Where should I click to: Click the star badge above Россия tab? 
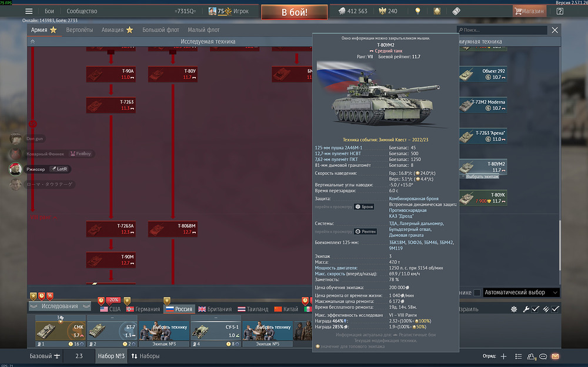pyautogui.click(x=167, y=301)
